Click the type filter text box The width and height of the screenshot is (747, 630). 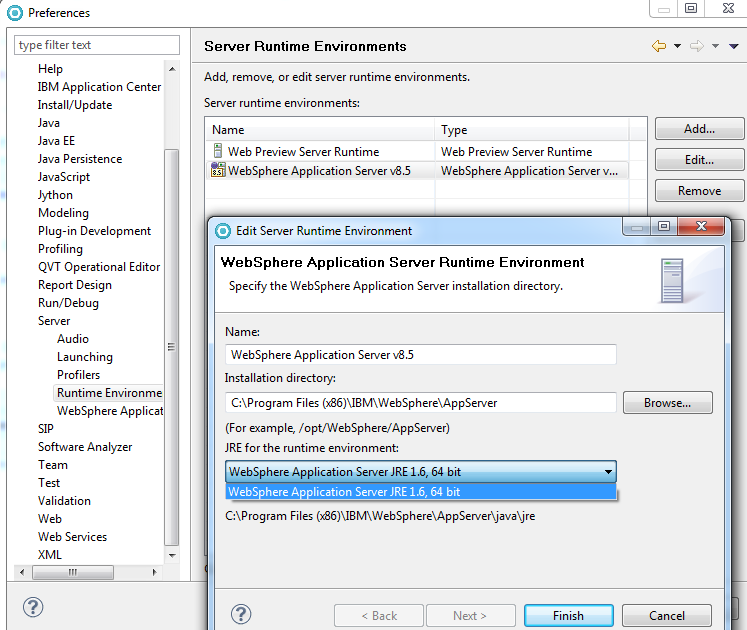click(x=97, y=45)
